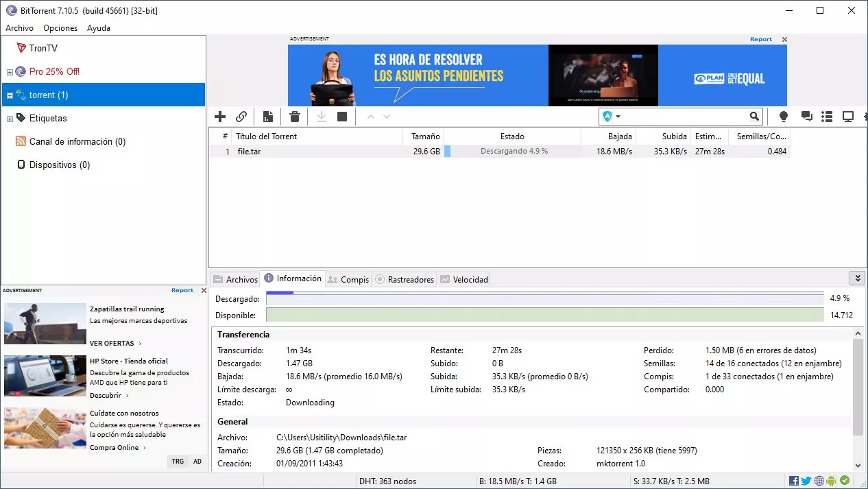This screenshot has height=489, width=868.
Task: Add torrent from URL link
Action: point(241,117)
